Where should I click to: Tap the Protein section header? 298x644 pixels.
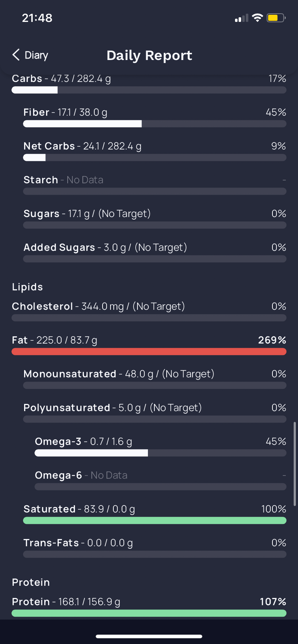(x=31, y=582)
